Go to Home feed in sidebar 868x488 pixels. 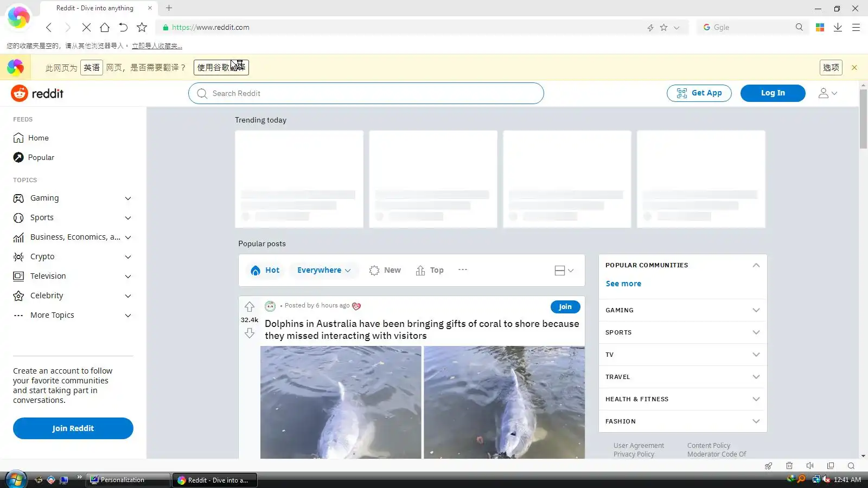tap(31, 138)
